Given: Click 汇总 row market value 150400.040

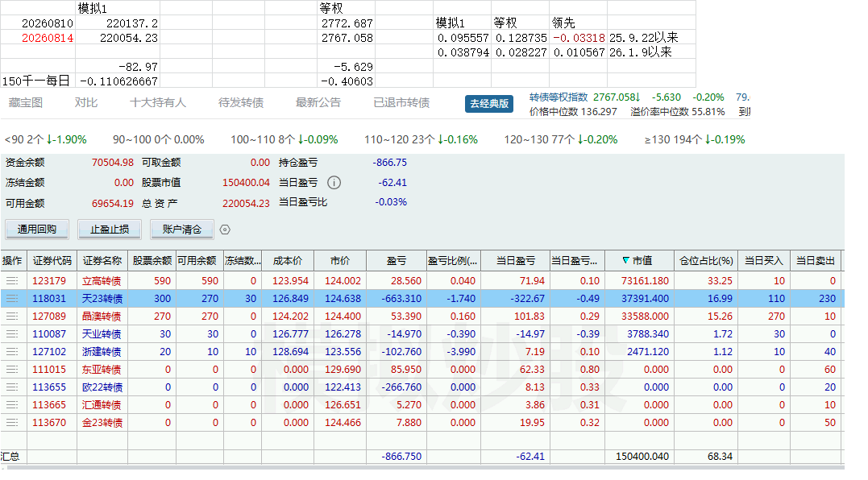Looking at the screenshot, I should click(642, 457).
